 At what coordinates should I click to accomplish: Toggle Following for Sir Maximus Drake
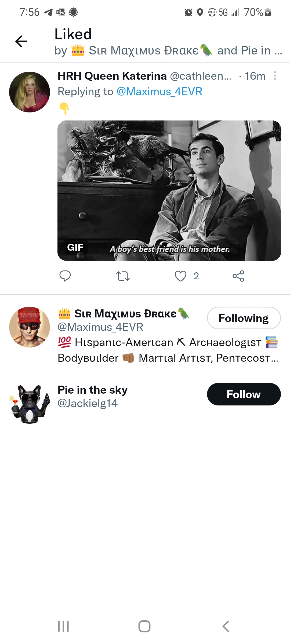coord(244,318)
